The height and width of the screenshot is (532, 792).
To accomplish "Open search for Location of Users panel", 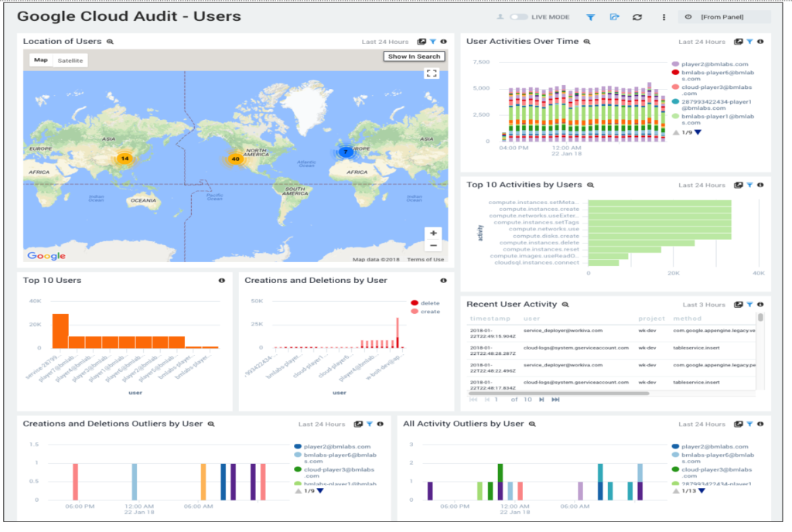I will (110, 42).
